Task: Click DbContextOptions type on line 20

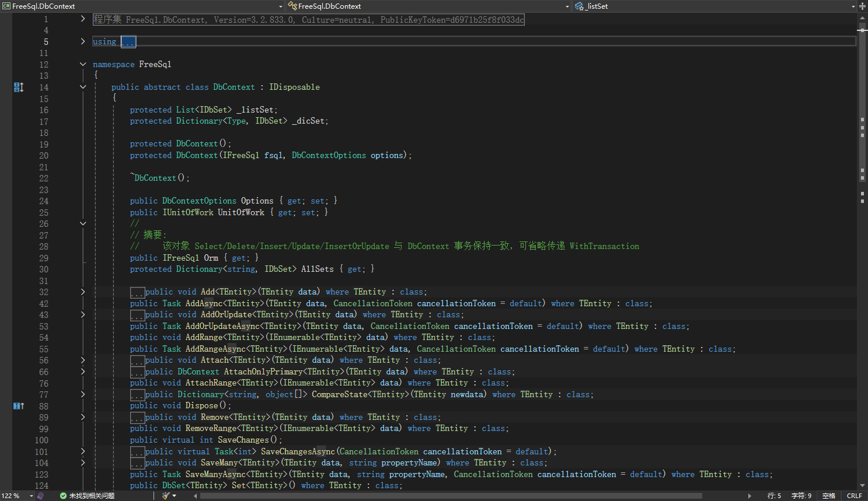Action: click(x=329, y=155)
